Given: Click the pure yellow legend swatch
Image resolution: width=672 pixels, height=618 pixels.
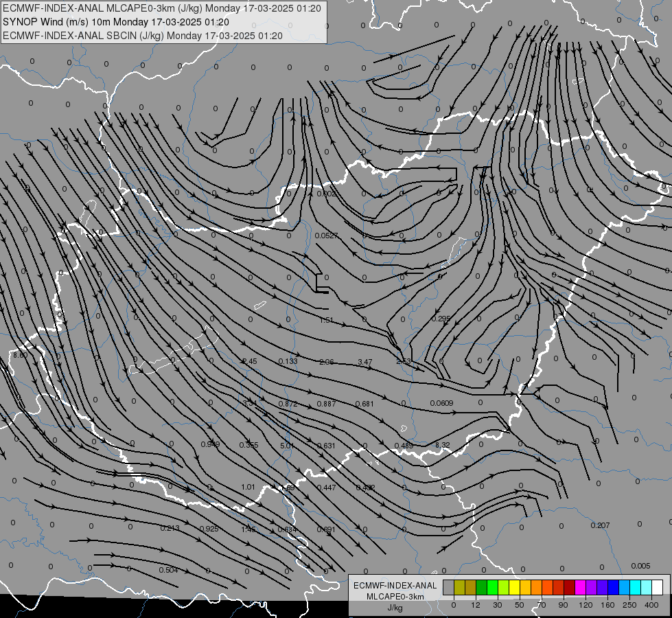Looking at the screenshot, I should (x=514, y=587).
